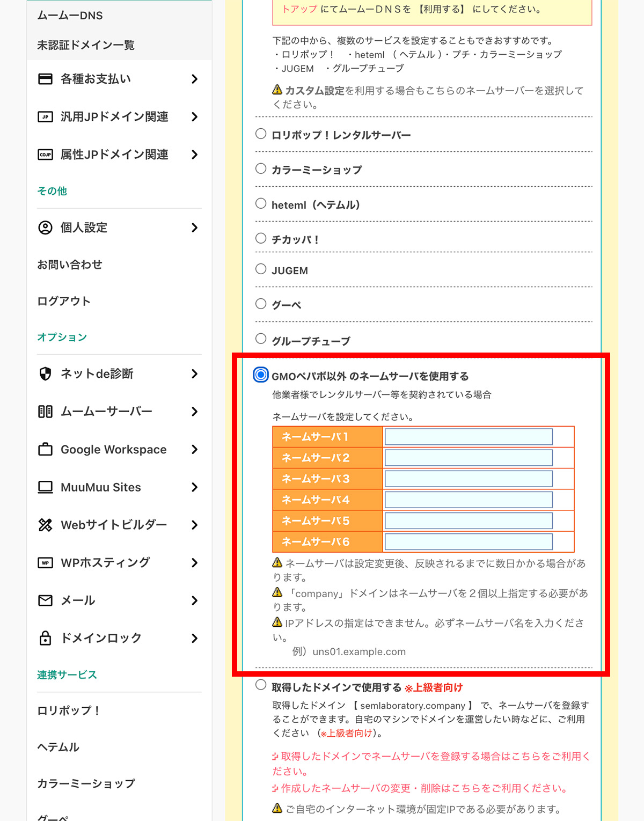Image resolution: width=644 pixels, height=821 pixels.
Task: Click the 属性JPドメイン関連 CO.JP icon
Action: pos(46,155)
